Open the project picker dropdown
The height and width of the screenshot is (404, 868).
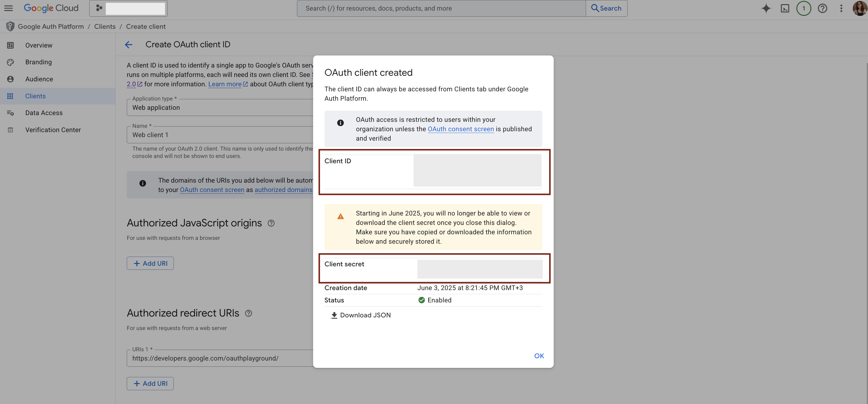pos(128,8)
